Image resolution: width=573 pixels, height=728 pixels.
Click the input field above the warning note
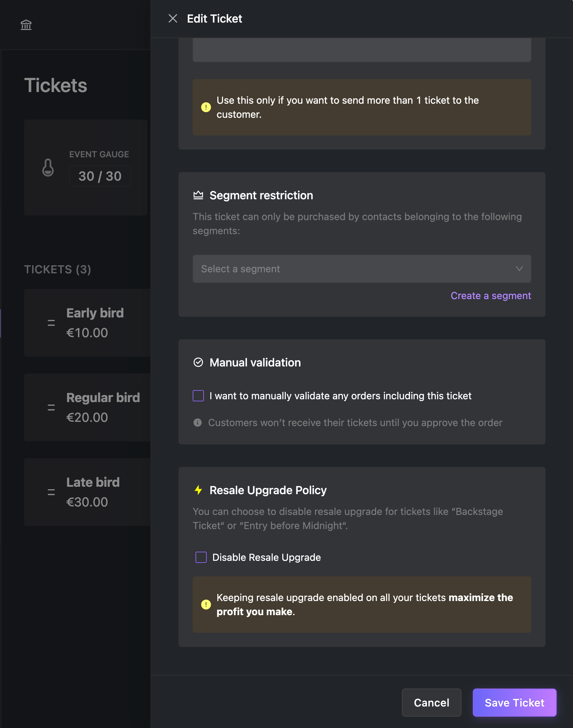coord(362,50)
